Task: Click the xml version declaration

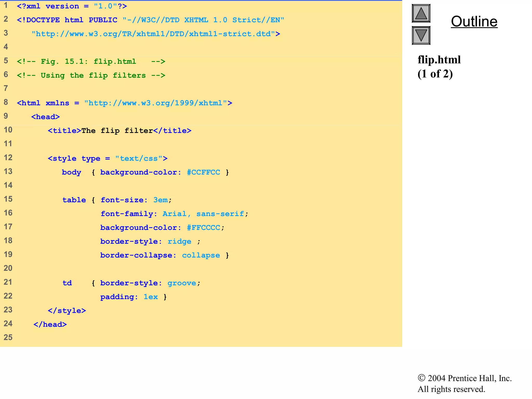Action: [x=72, y=6]
